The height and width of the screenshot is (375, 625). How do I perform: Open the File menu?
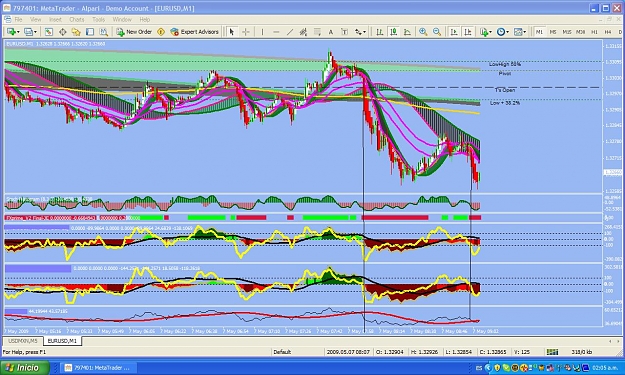pos(18,20)
